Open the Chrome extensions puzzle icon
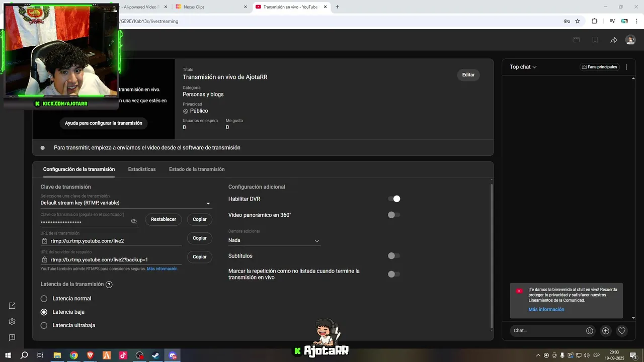This screenshot has height=362, width=644. 594,21
